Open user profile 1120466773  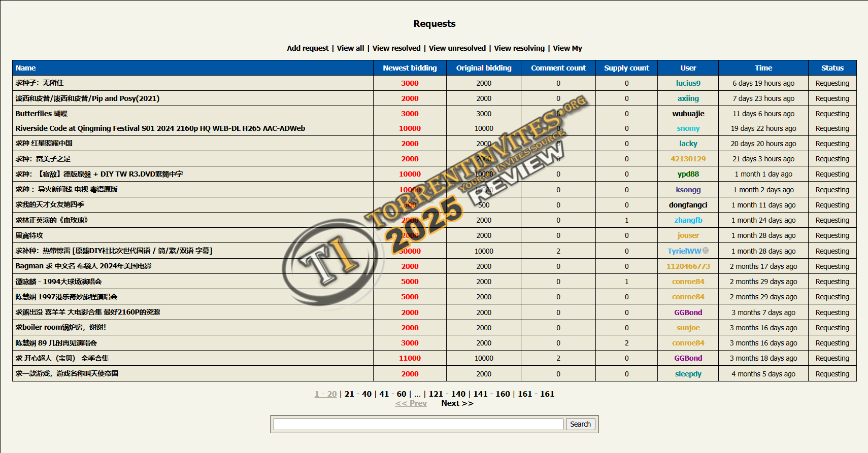[688, 266]
